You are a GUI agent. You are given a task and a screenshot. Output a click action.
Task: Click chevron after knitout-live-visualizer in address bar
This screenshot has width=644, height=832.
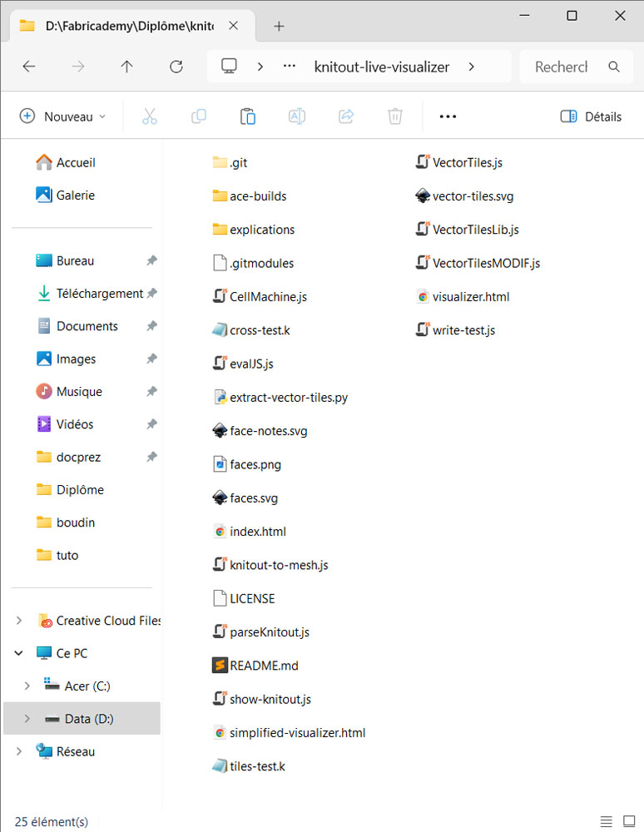click(471, 67)
